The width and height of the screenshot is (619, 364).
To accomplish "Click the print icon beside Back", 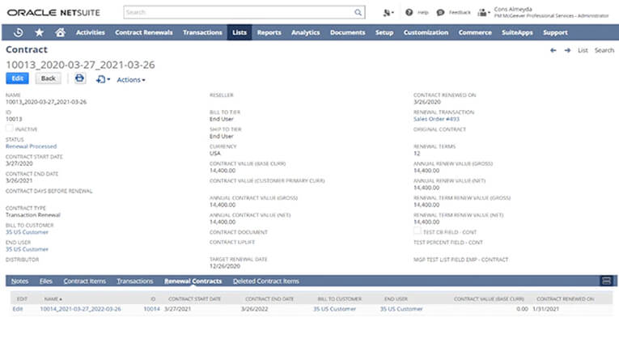I will pyautogui.click(x=79, y=78).
